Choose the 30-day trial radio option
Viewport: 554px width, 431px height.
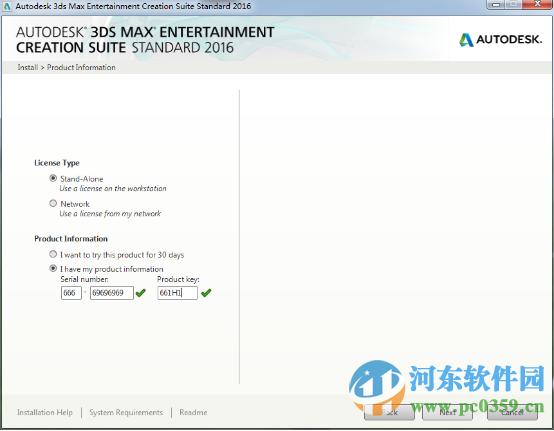(x=53, y=254)
